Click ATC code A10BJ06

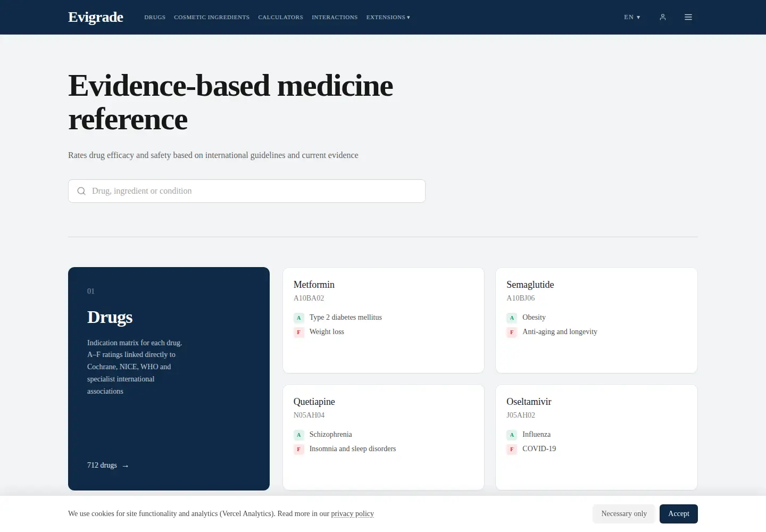[521, 298]
